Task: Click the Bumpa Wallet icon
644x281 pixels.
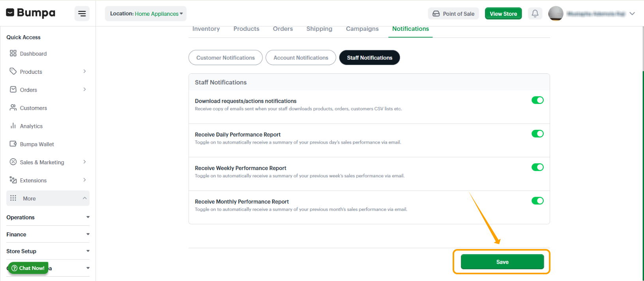Action: click(13, 144)
